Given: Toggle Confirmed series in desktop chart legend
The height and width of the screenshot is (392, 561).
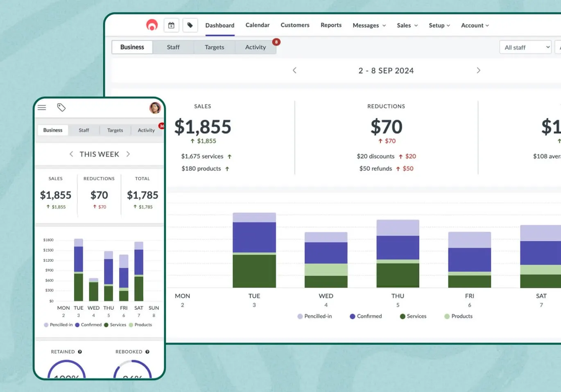Looking at the screenshot, I should (x=366, y=316).
